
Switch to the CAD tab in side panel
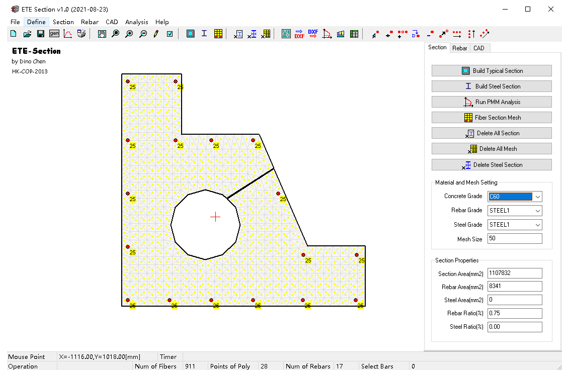[x=479, y=48]
